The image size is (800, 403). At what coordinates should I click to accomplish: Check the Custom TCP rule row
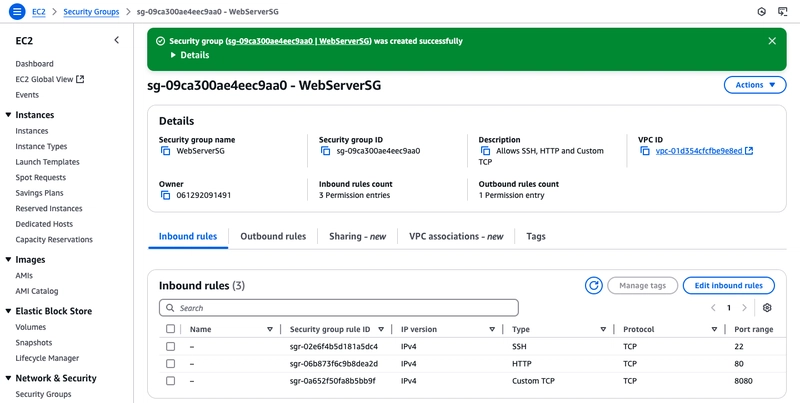170,381
